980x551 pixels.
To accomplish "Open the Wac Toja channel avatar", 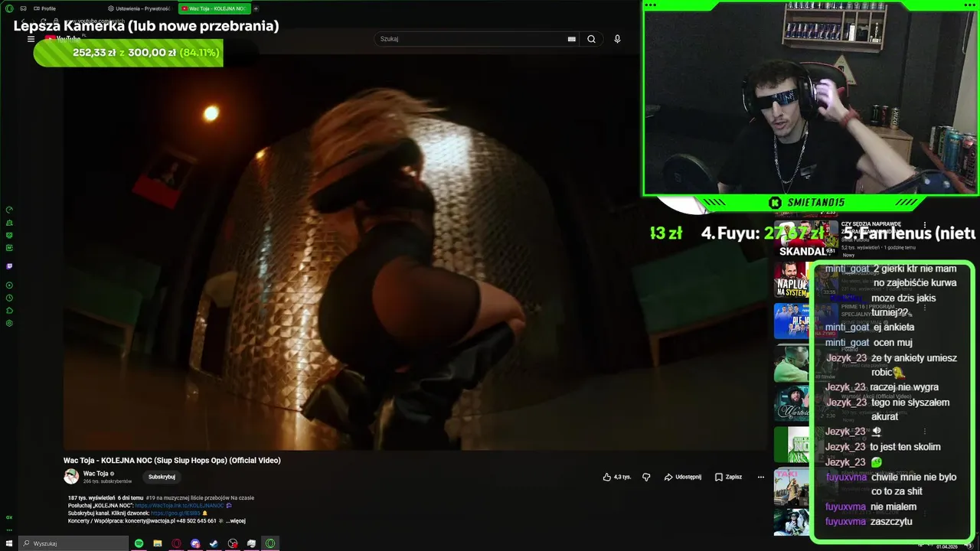I will 71,476.
